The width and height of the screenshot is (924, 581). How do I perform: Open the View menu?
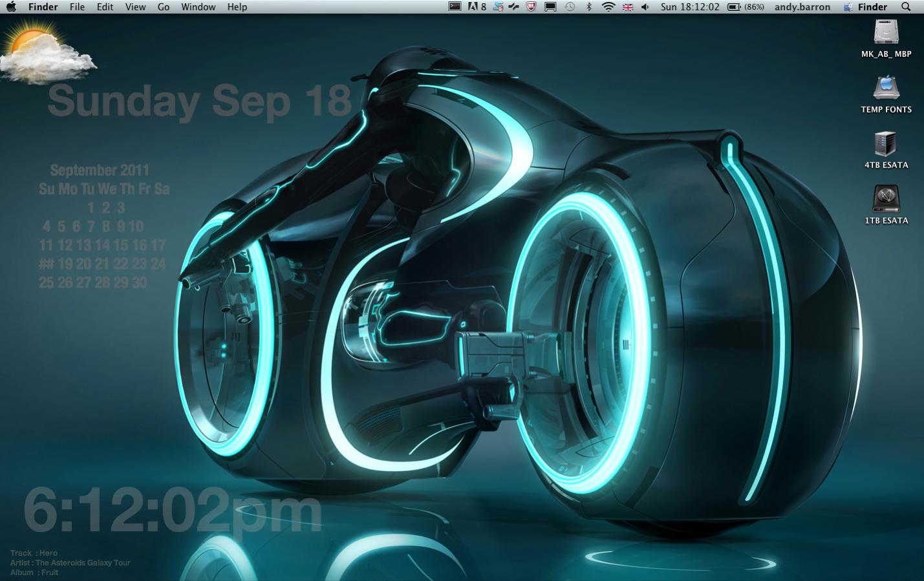click(135, 6)
